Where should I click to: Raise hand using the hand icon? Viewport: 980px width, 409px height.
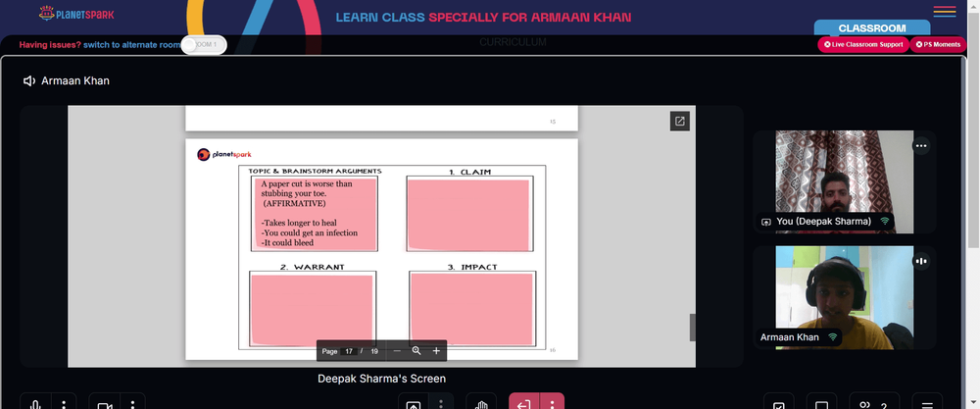(x=481, y=403)
